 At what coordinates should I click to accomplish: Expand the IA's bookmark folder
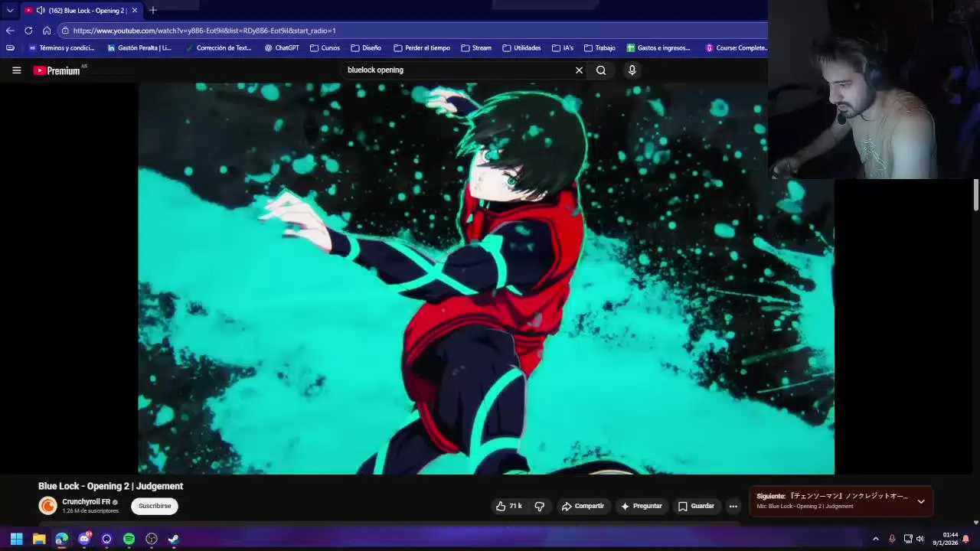tap(563, 48)
